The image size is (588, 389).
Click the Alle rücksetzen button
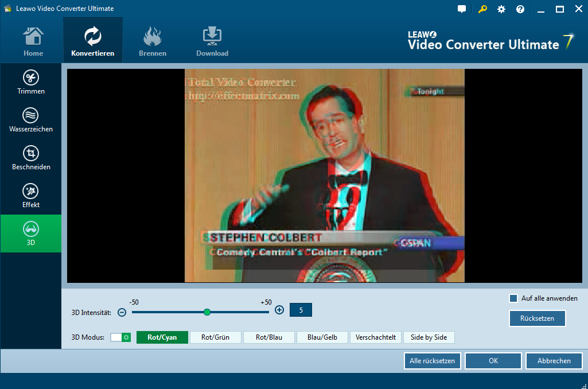[x=432, y=360]
